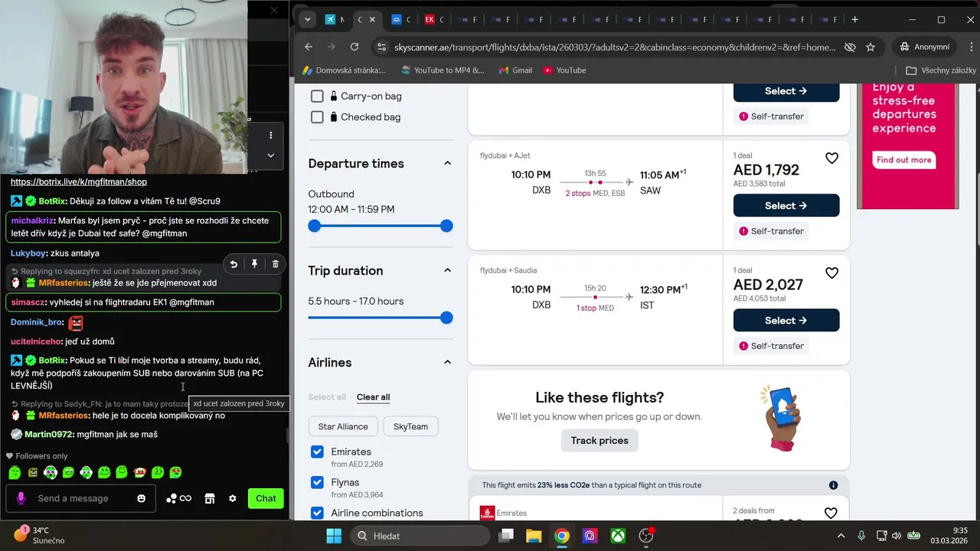The height and width of the screenshot is (551, 980).
Task: Click the green Chat button
Action: 266,498
